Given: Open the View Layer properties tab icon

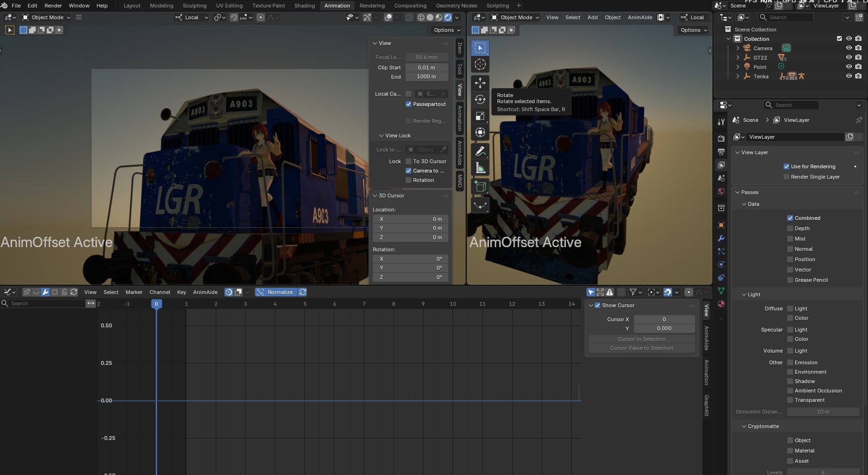Looking at the screenshot, I should 721,165.
